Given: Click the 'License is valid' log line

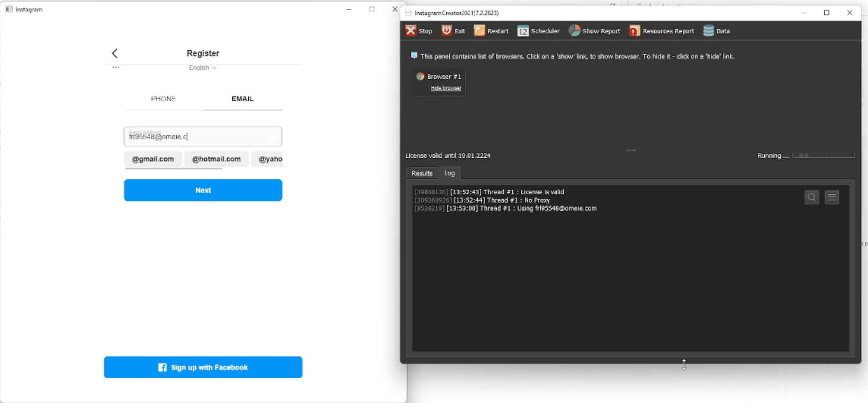Looking at the screenshot, I should click(489, 192).
